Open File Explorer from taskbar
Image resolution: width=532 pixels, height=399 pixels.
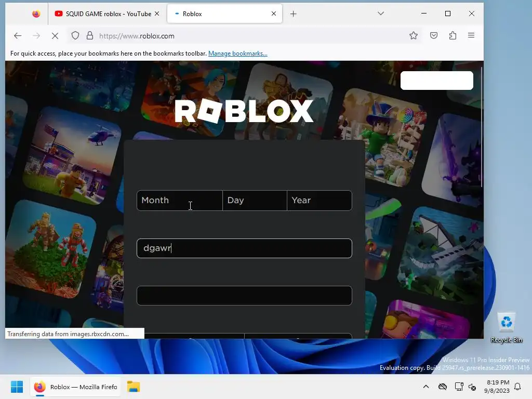134,387
